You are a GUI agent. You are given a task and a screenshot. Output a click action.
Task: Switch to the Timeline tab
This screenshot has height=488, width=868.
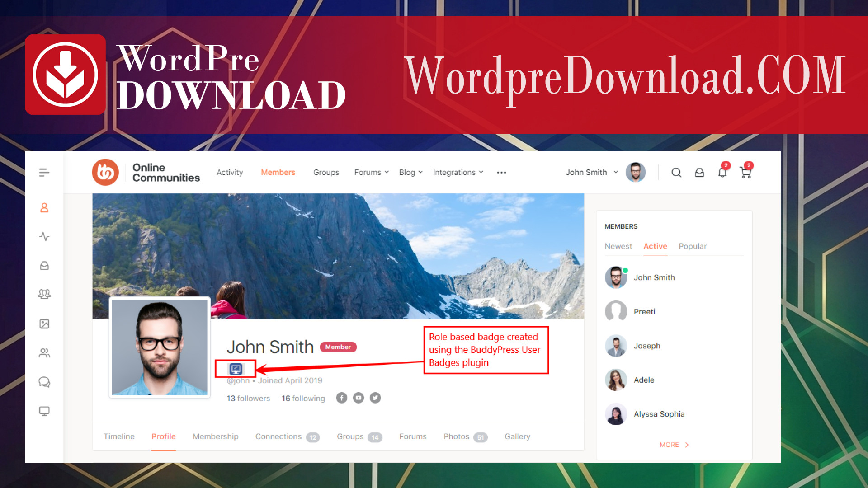[x=119, y=436]
